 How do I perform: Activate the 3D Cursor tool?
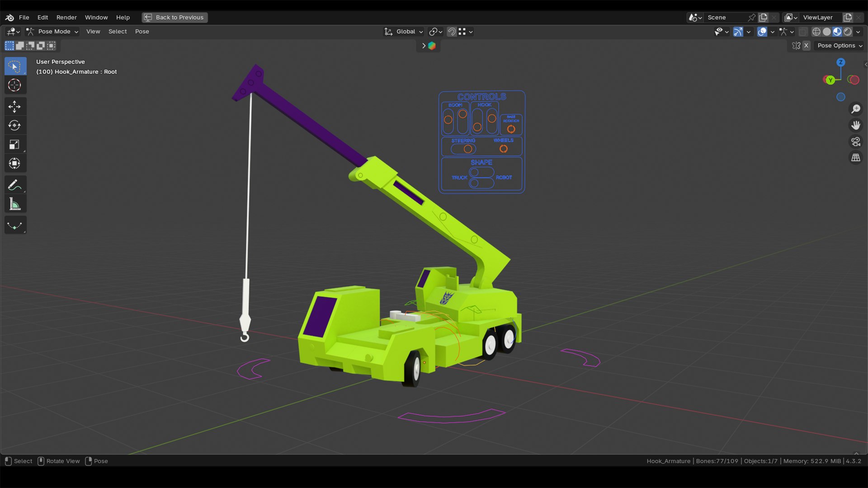[x=15, y=85]
